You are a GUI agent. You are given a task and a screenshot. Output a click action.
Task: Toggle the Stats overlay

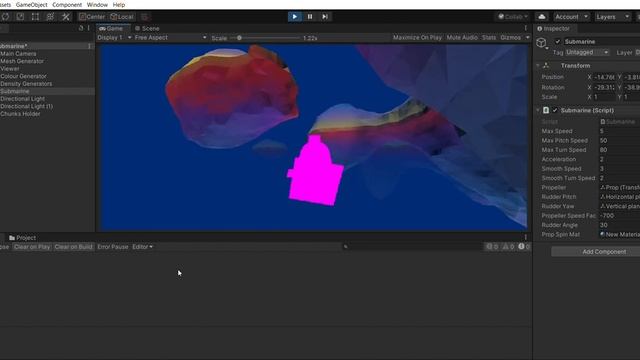pyautogui.click(x=489, y=38)
